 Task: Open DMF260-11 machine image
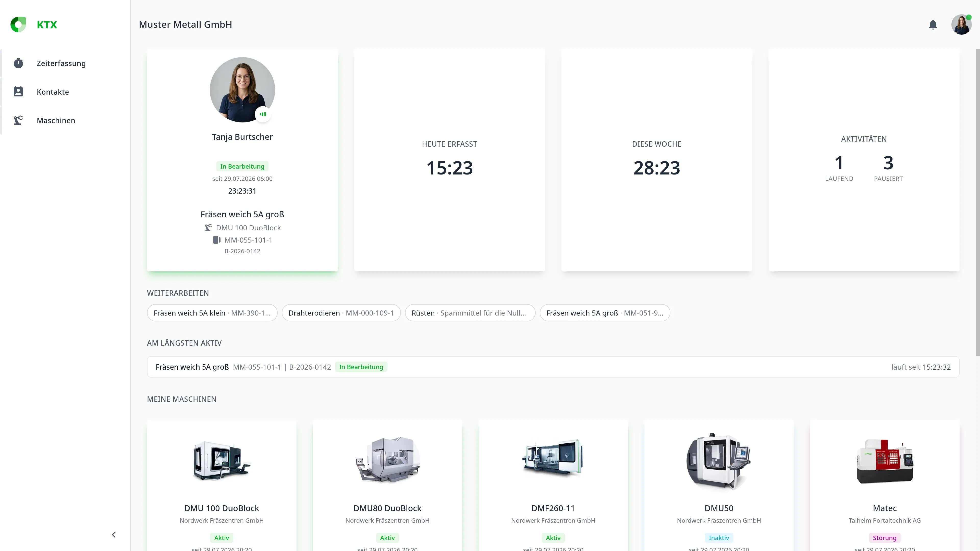pos(553,458)
